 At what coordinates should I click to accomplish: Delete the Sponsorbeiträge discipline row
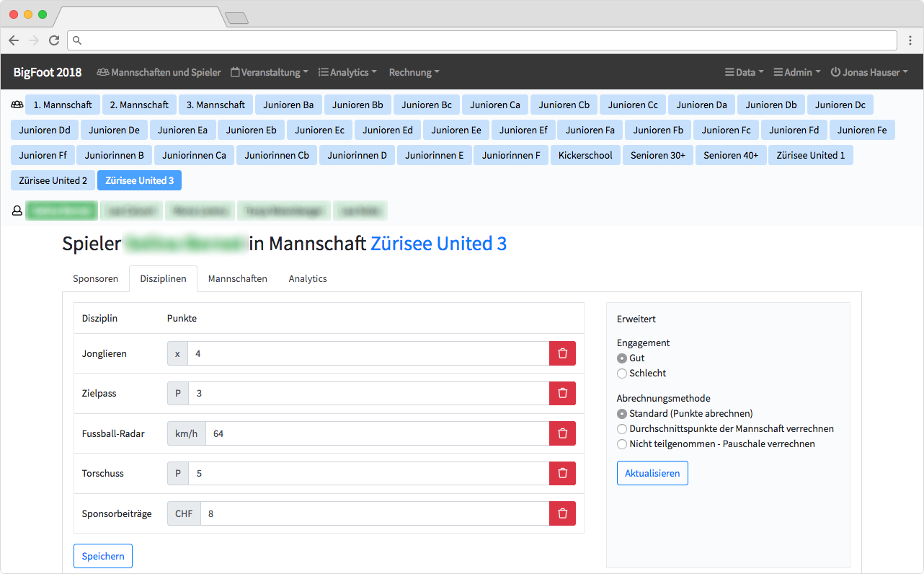[x=562, y=513]
